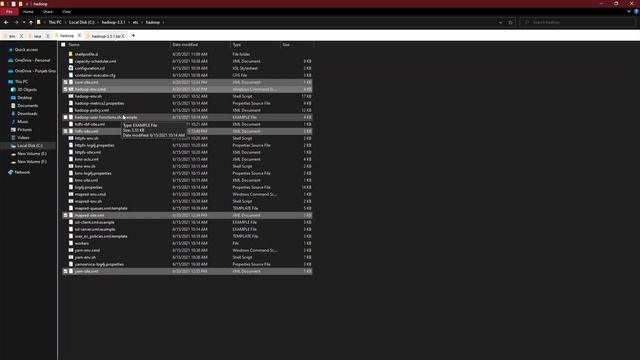Click Local Disk (C:) in the breadcrumb
This screenshot has width=640, height=360.
point(82,22)
